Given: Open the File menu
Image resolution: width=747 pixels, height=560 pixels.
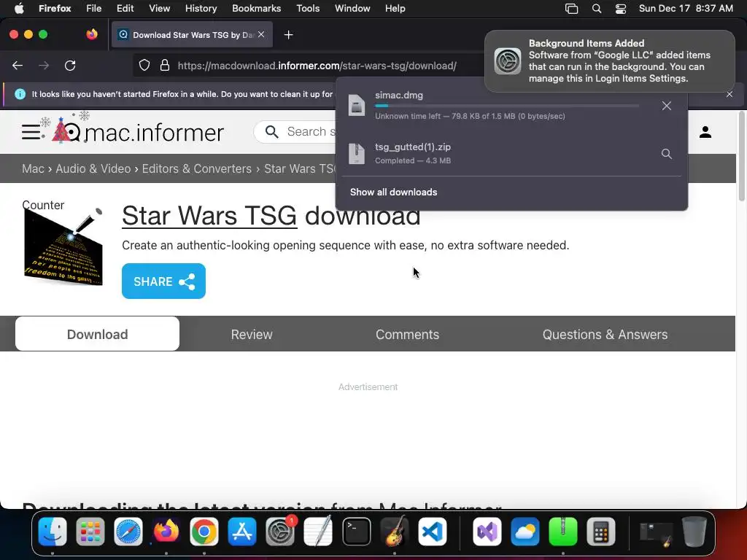Looking at the screenshot, I should [x=94, y=8].
